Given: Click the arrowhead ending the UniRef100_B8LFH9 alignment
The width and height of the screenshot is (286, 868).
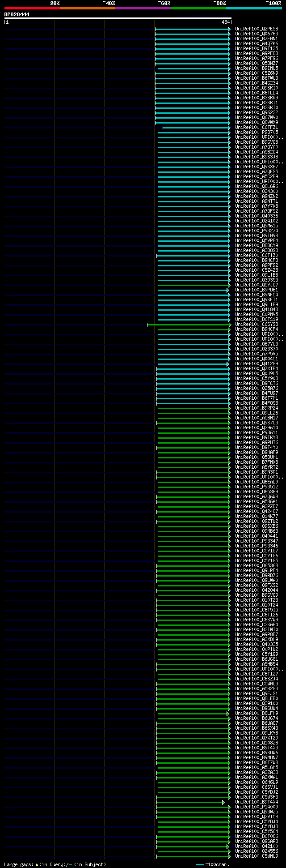Looking at the screenshot, I should pyautogui.click(x=227, y=714).
